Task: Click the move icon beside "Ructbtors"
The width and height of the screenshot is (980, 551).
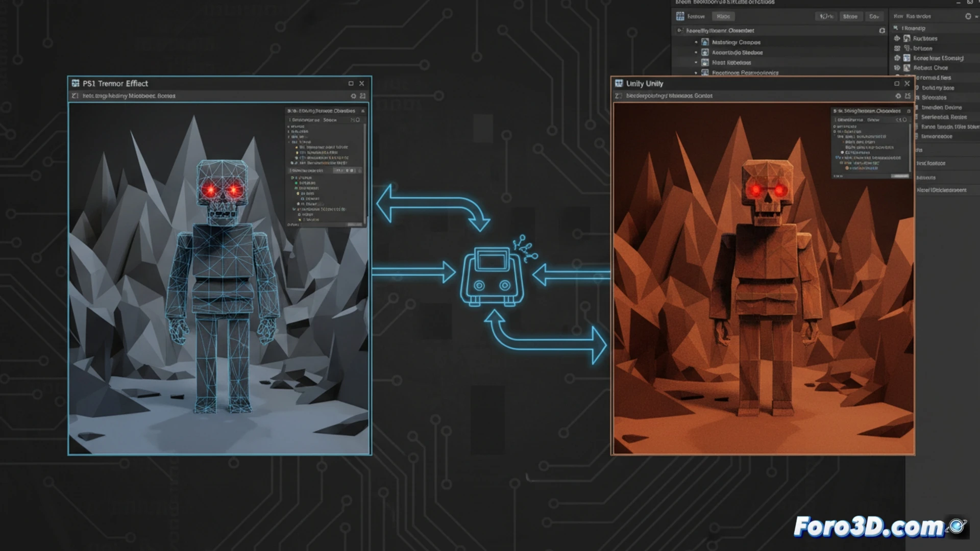Action: [897, 38]
